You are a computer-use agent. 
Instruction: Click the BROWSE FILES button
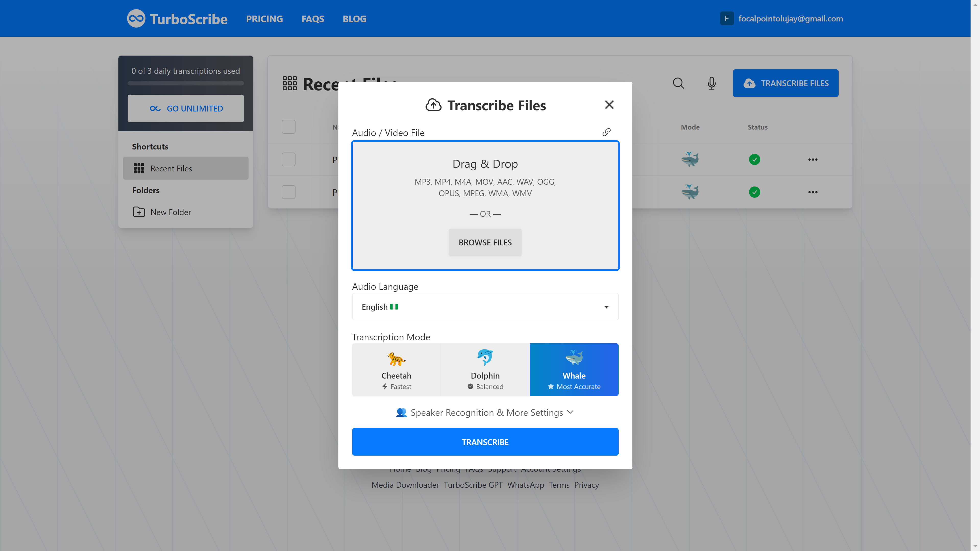[x=485, y=242]
